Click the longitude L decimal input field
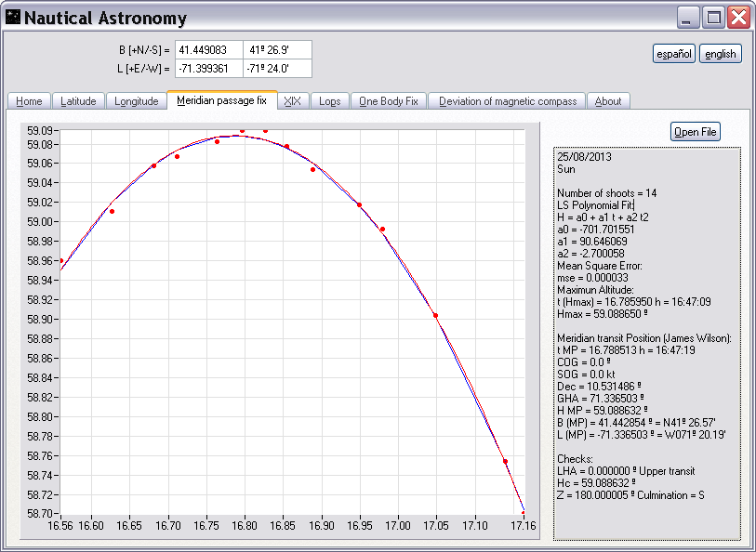Screen dimensions: 756x552 pos(208,69)
